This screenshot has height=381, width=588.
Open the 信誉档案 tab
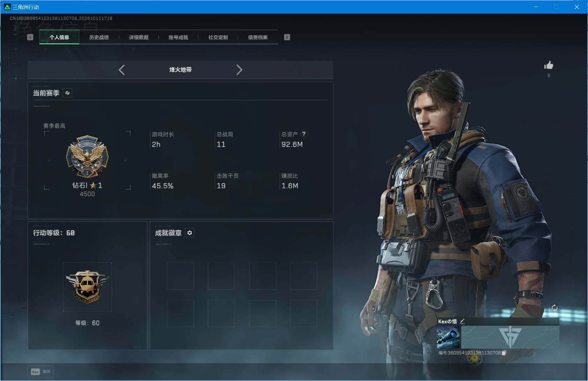tap(258, 37)
